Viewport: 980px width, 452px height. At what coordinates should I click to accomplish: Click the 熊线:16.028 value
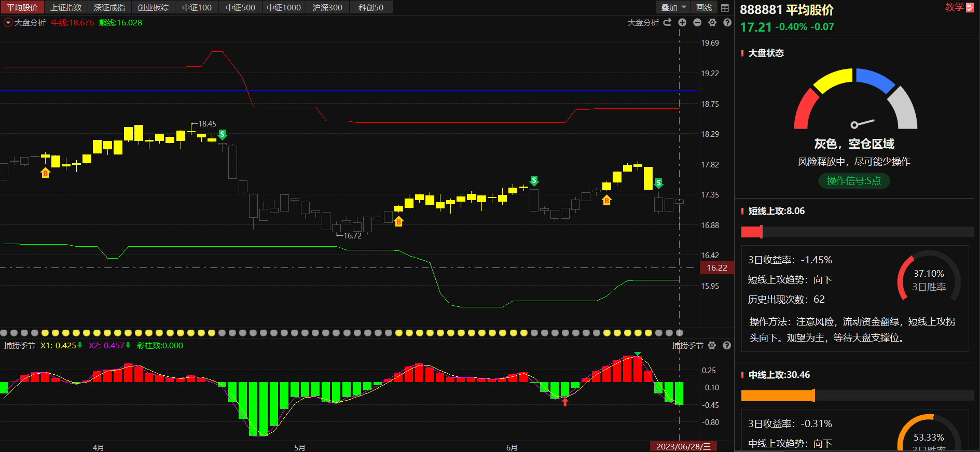pyautogui.click(x=120, y=22)
